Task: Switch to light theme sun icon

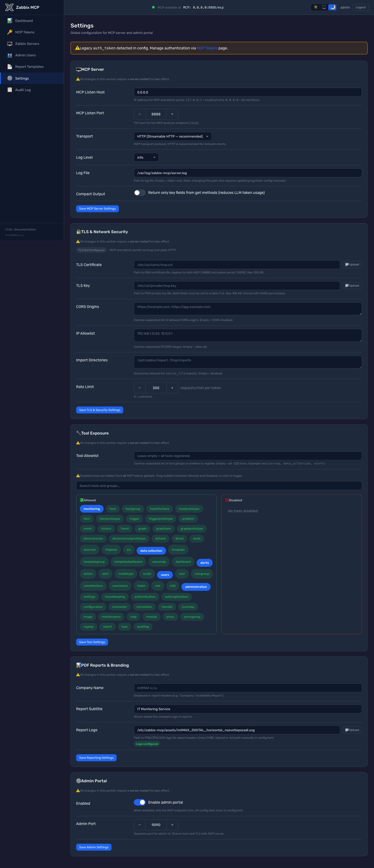Action: pyautogui.click(x=316, y=7)
